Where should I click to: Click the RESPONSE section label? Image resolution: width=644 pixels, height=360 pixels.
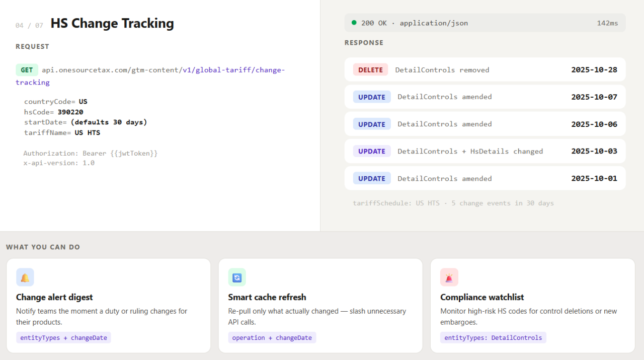click(x=364, y=43)
